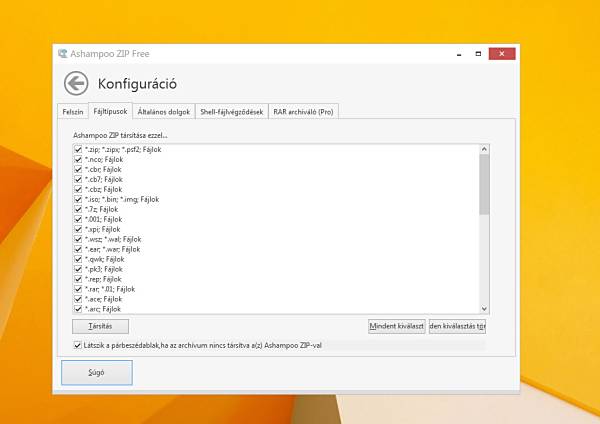
Task: Toggle the *.rep file type checkbox
Action: pyautogui.click(x=78, y=279)
